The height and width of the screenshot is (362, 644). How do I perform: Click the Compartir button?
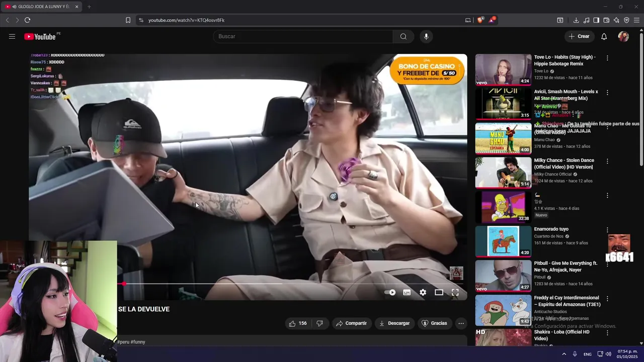click(351, 323)
